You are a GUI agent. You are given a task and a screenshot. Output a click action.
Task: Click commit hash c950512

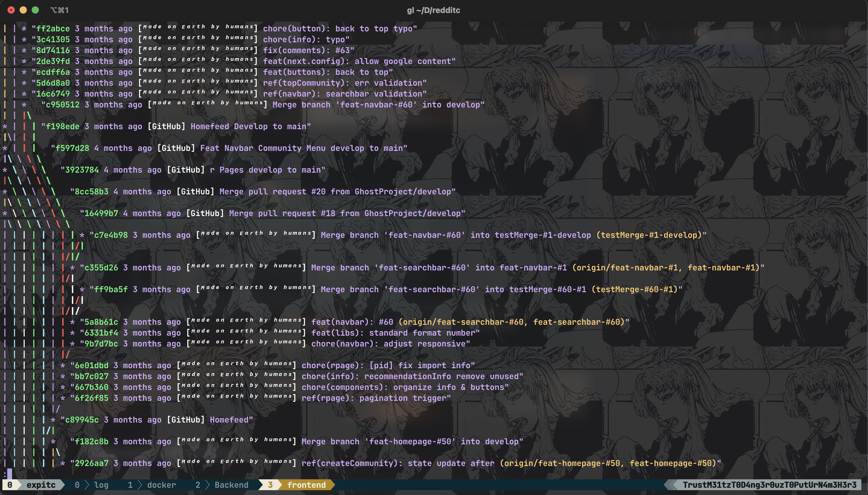[62, 105]
